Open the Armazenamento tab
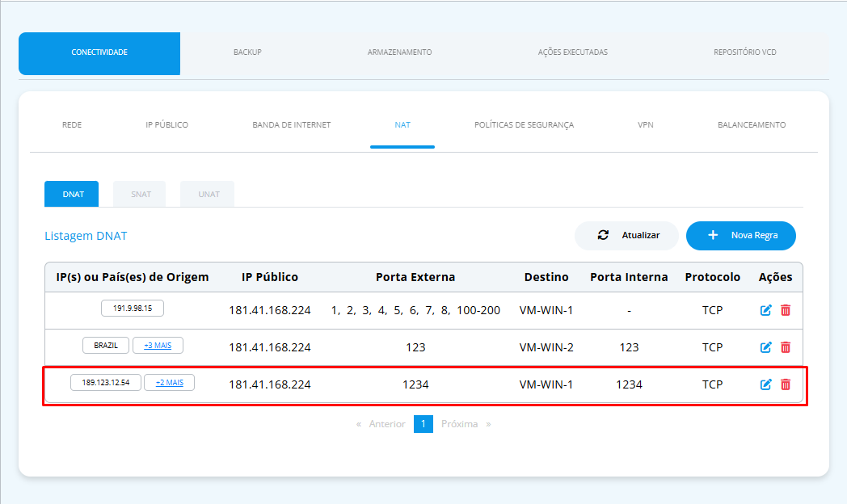 click(399, 52)
